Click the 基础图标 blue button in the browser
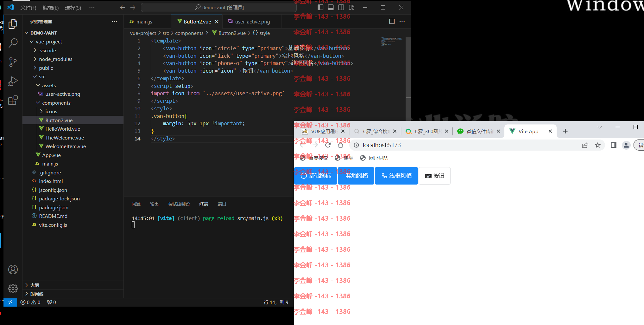 click(x=315, y=176)
